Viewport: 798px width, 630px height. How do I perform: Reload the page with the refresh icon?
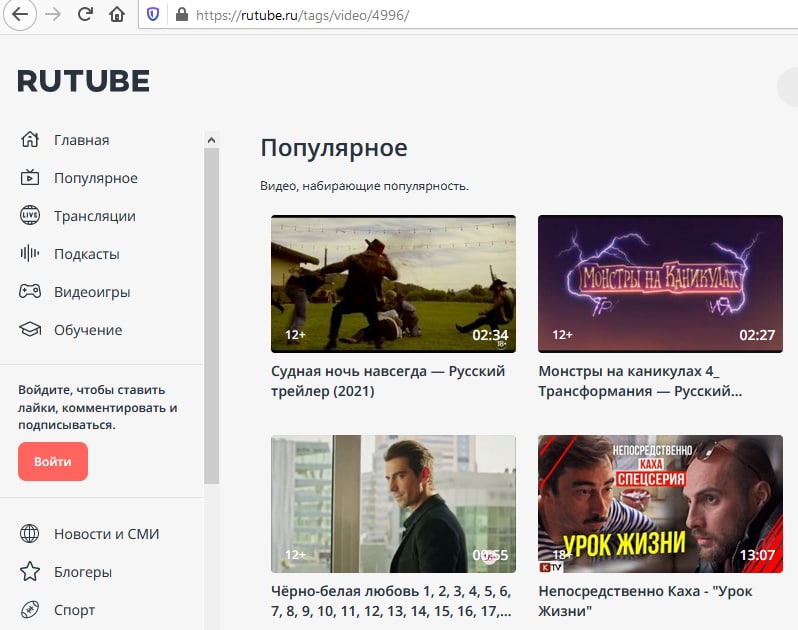tap(85, 14)
